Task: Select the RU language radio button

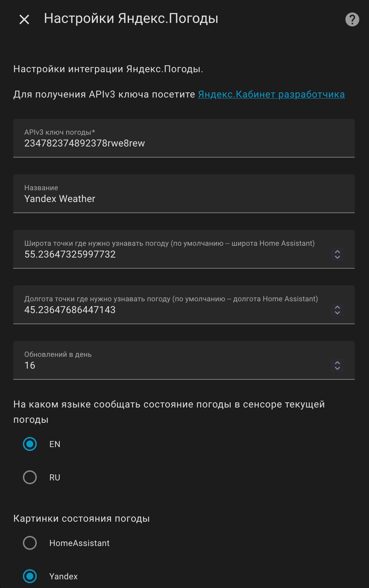Action: click(x=30, y=477)
